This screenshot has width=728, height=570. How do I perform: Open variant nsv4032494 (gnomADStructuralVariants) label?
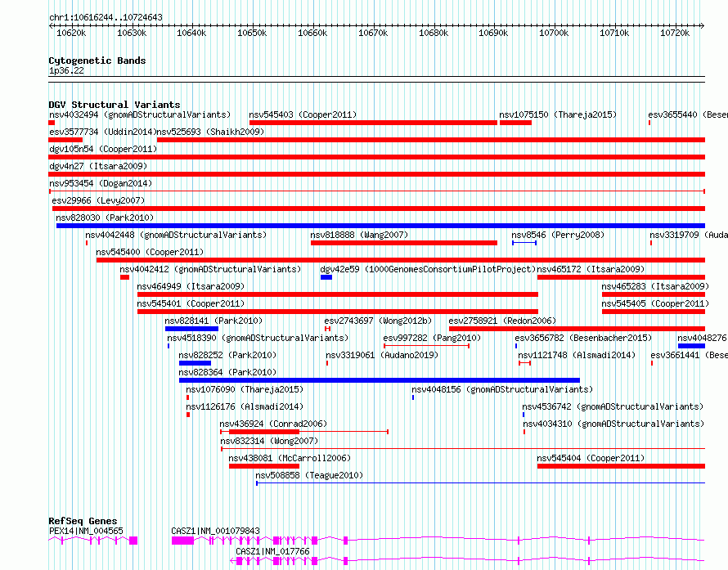140,114
